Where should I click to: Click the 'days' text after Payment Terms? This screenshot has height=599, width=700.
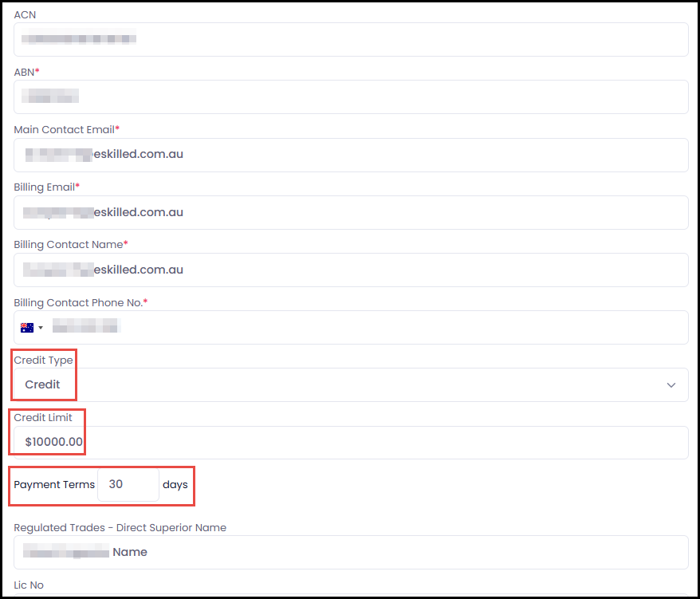(x=175, y=485)
